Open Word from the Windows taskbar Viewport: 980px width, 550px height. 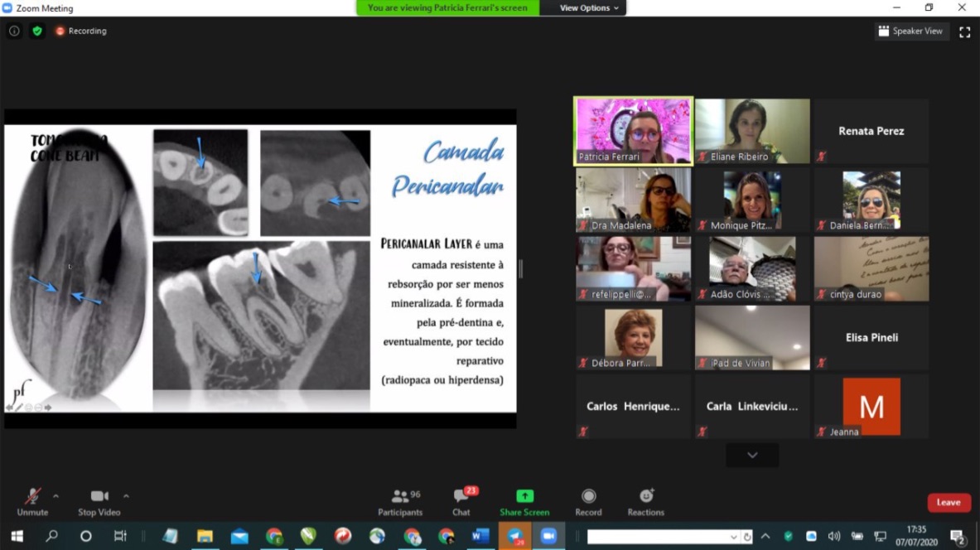[480, 537]
